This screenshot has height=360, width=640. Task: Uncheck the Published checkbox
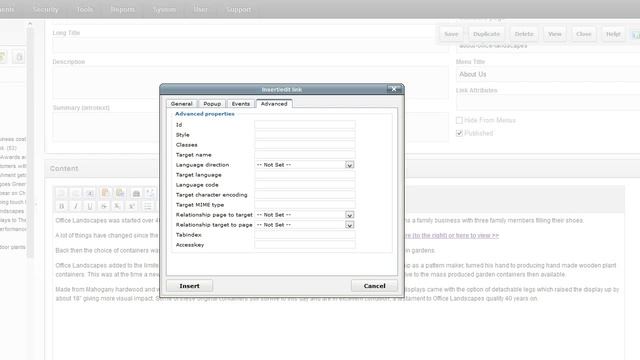coord(459,133)
